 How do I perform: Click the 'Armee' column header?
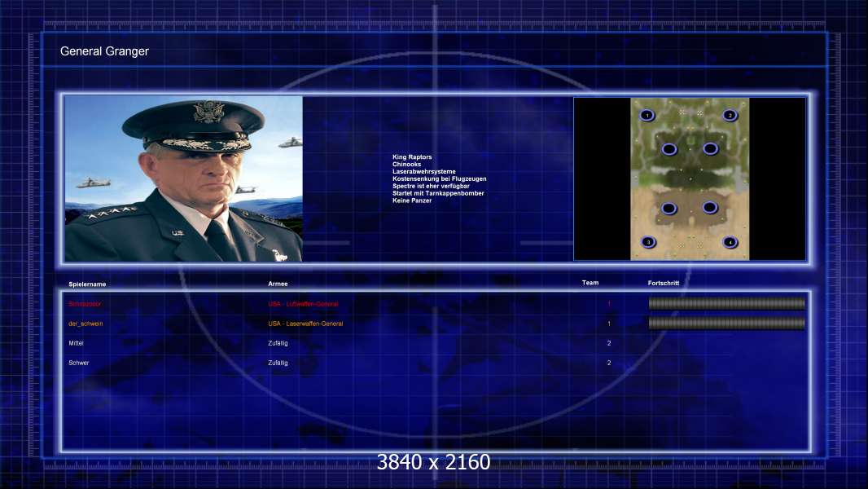[x=278, y=284]
